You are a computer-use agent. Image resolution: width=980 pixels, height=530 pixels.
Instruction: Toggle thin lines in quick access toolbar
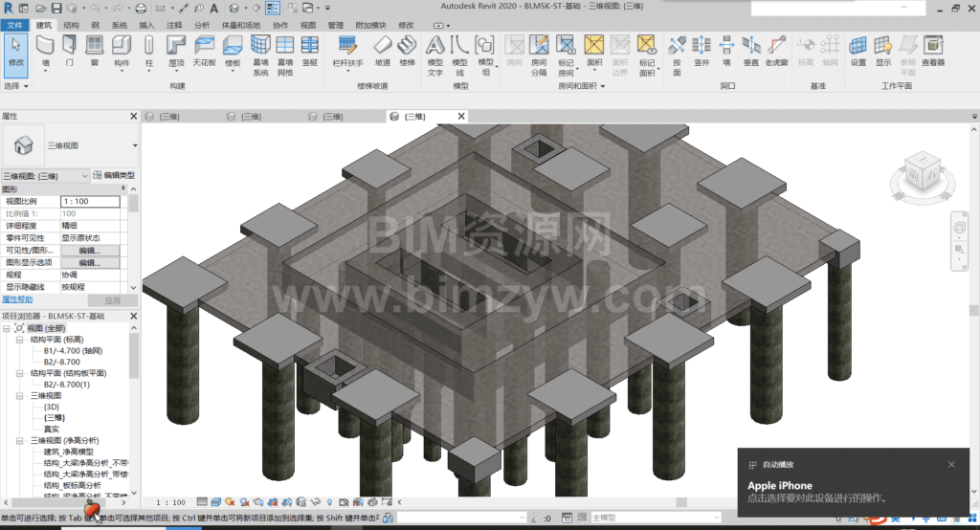click(273, 8)
